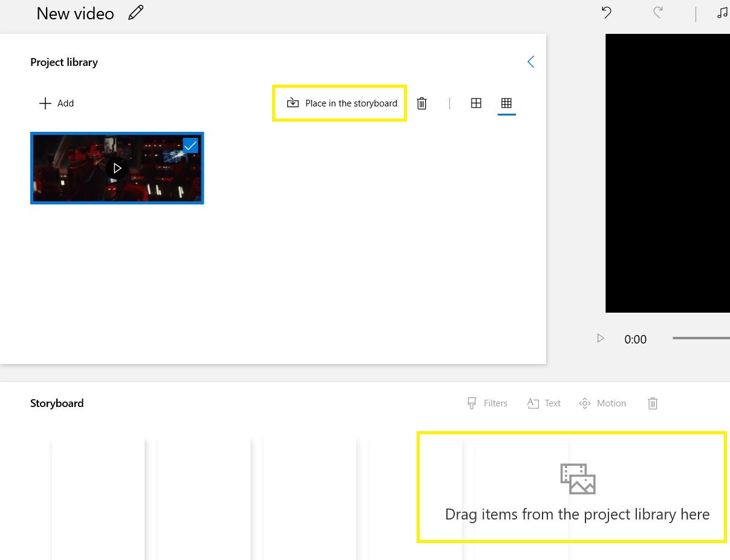The image size is (730, 560).
Task: Click the pencil icon to rename the video
Action: 135,13
